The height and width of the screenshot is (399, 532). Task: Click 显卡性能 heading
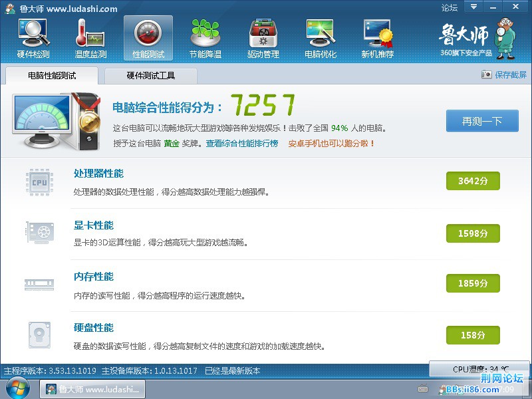tap(94, 225)
